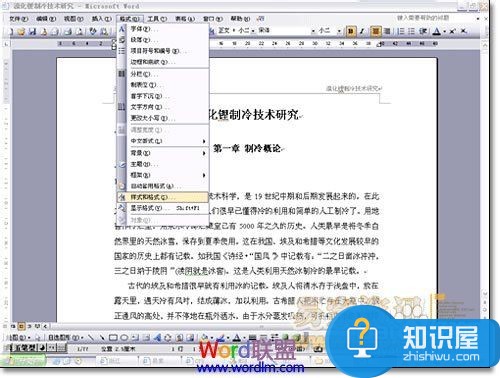This screenshot has width=500, height=378.
Task: Click the Fill Color bucket icon
Action: point(205,337)
